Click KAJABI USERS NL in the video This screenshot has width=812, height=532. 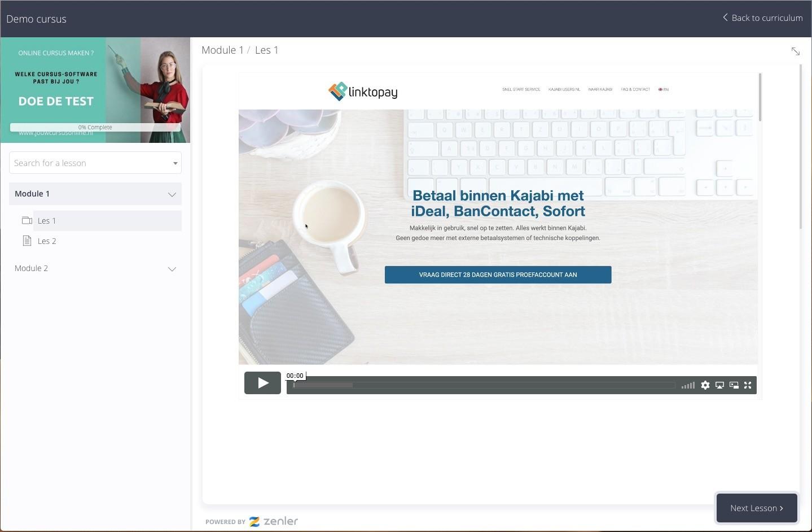[x=564, y=89]
